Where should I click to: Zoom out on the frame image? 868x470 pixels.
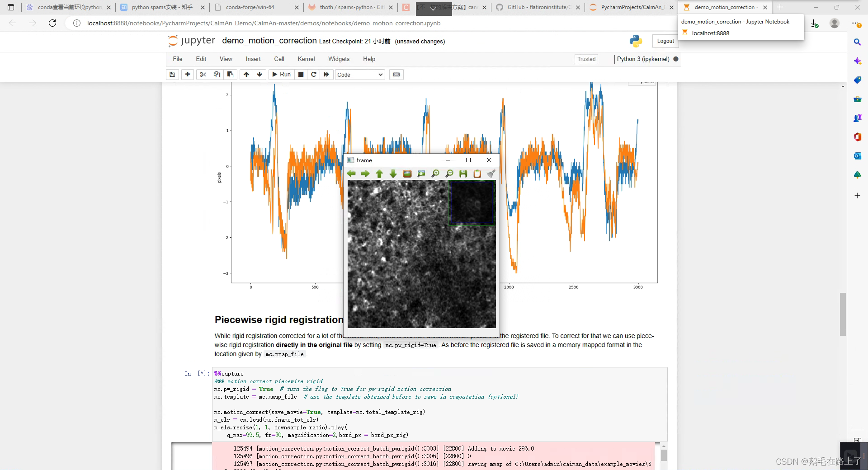449,174
